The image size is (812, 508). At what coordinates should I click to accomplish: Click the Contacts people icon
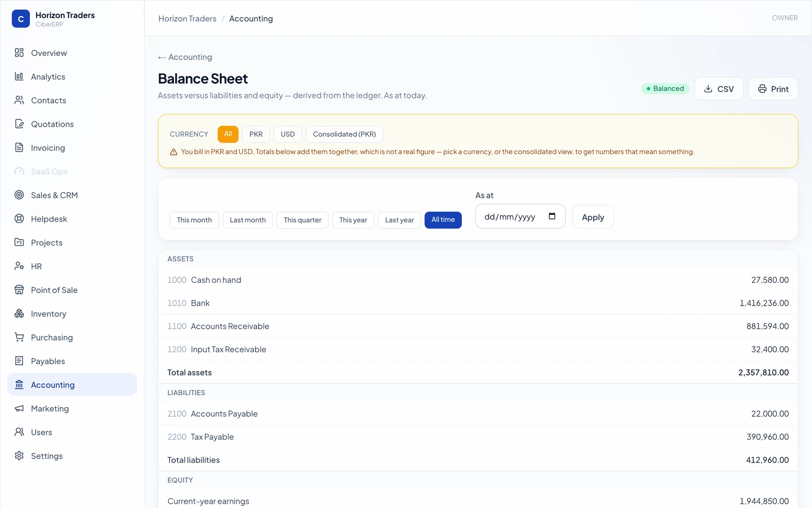19,100
